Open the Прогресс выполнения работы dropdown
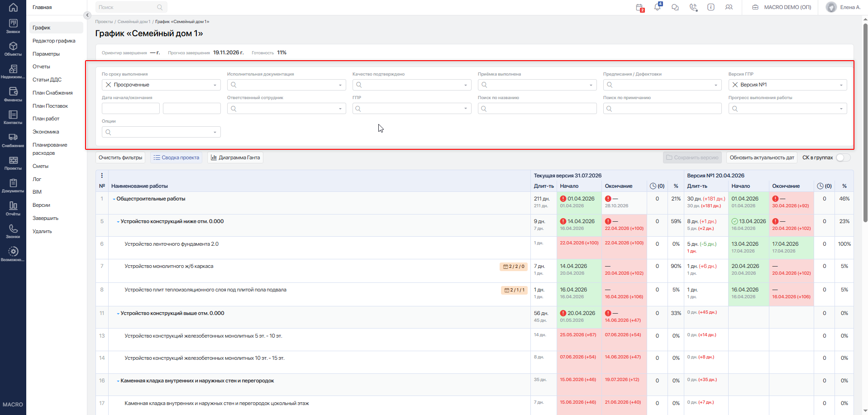 pyautogui.click(x=788, y=109)
